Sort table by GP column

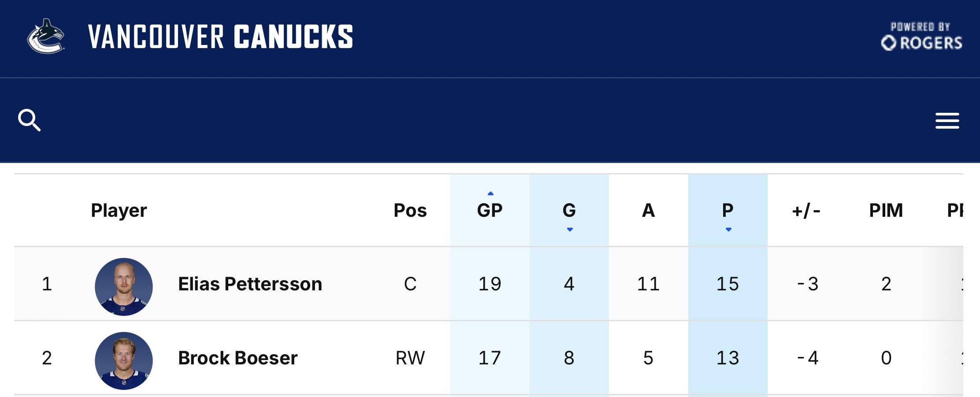tap(490, 210)
